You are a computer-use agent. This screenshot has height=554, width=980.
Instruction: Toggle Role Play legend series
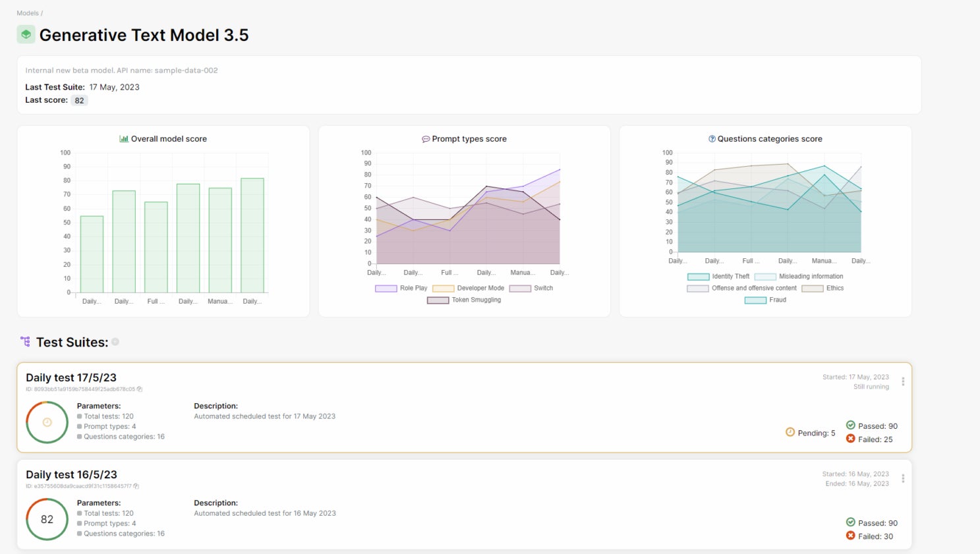(x=401, y=288)
